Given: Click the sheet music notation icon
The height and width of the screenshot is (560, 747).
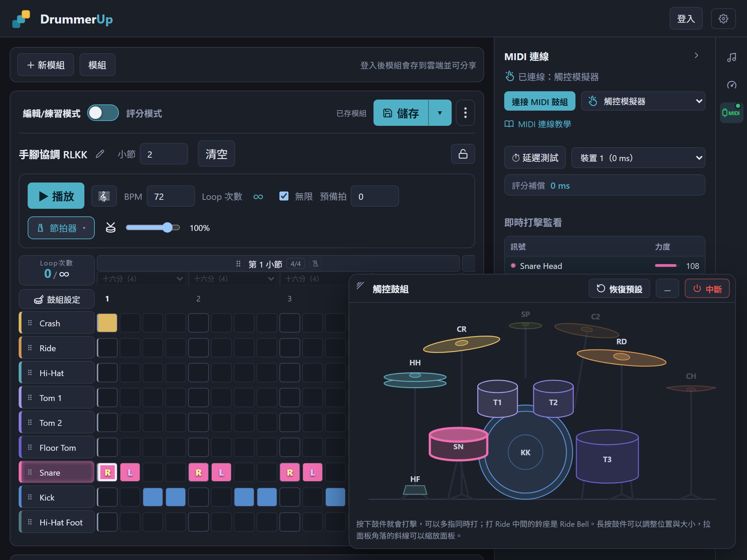Looking at the screenshot, I should pos(104,196).
